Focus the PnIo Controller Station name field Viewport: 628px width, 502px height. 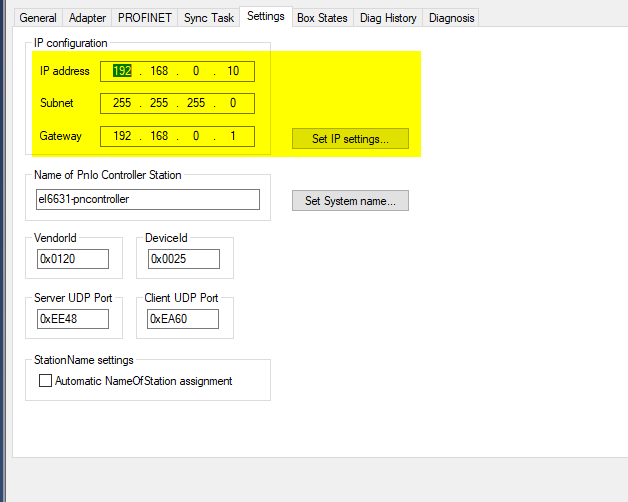click(147, 199)
